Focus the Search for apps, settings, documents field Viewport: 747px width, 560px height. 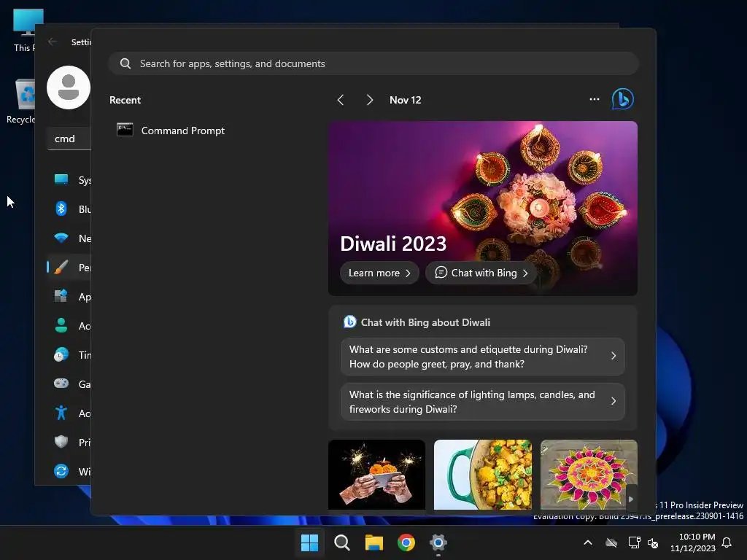click(373, 63)
